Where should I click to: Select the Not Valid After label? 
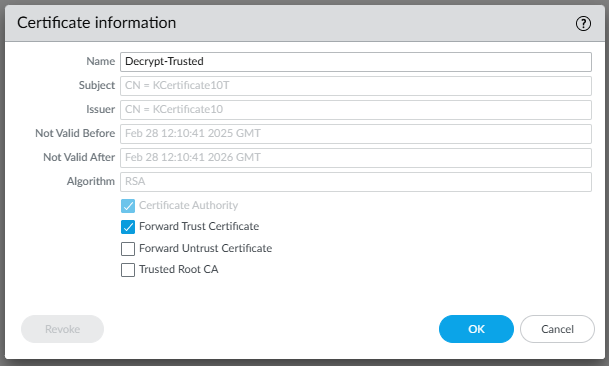tap(79, 157)
